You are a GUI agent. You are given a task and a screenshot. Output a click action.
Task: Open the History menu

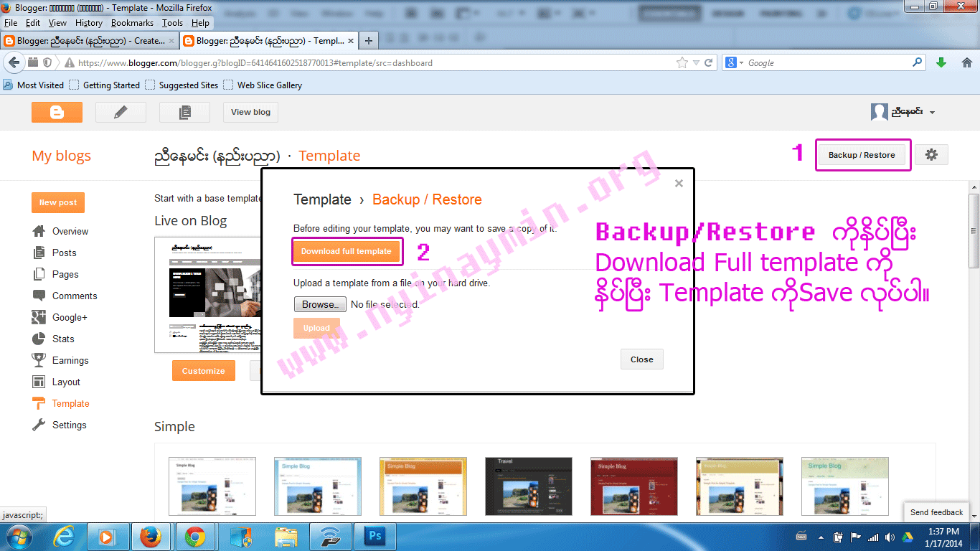(89, 23)
